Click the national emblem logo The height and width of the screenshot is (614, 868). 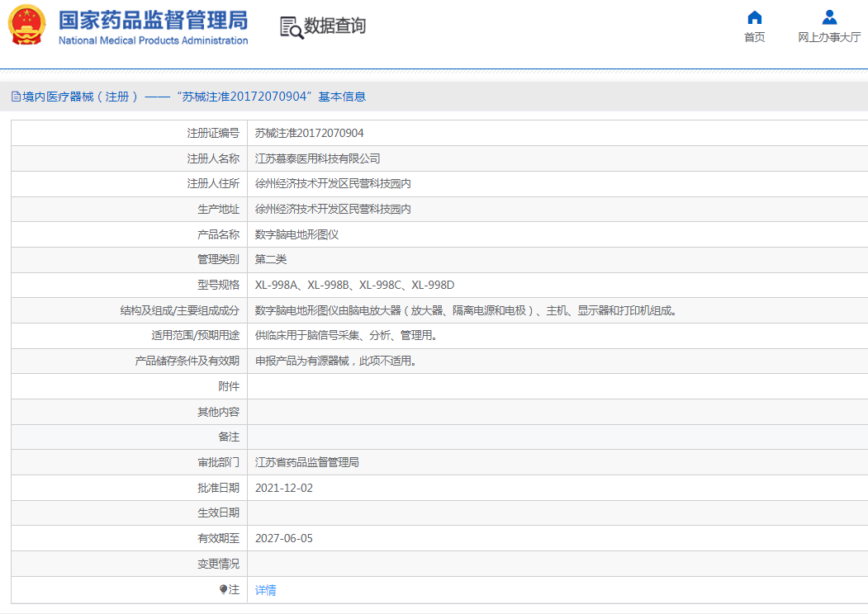point(26,25)
